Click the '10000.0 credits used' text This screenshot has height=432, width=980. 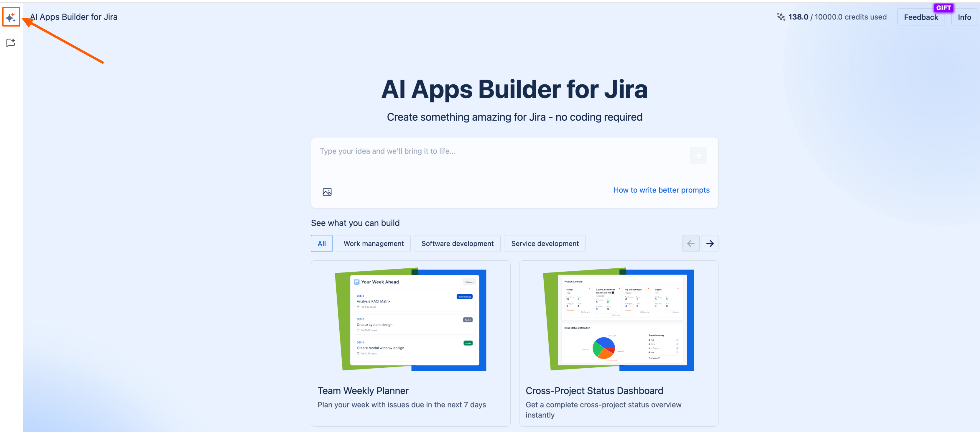(x=850, y=17)
